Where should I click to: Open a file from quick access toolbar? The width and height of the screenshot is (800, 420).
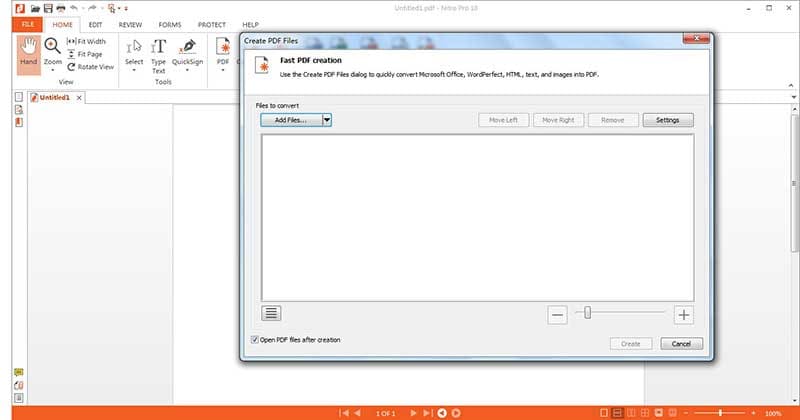click(x=35, y=9)
